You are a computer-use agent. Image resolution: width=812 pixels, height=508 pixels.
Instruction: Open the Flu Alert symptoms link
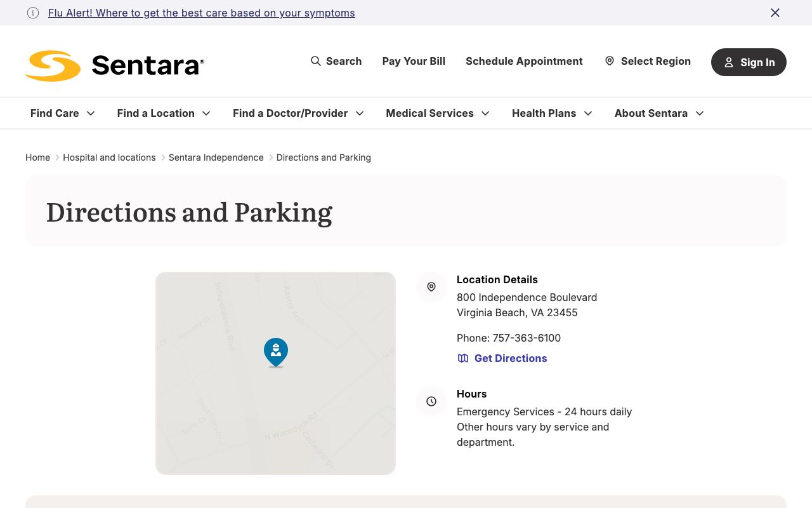(x=201, y=13)
